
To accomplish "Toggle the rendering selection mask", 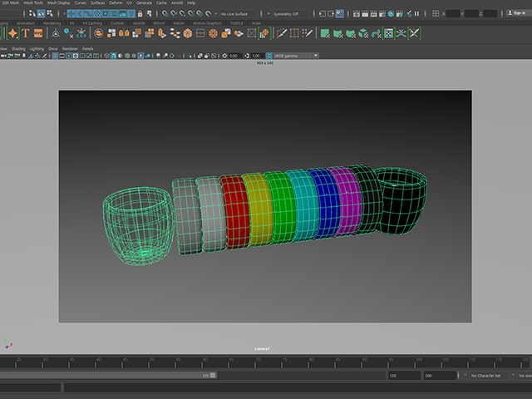I will coord(122,13).
